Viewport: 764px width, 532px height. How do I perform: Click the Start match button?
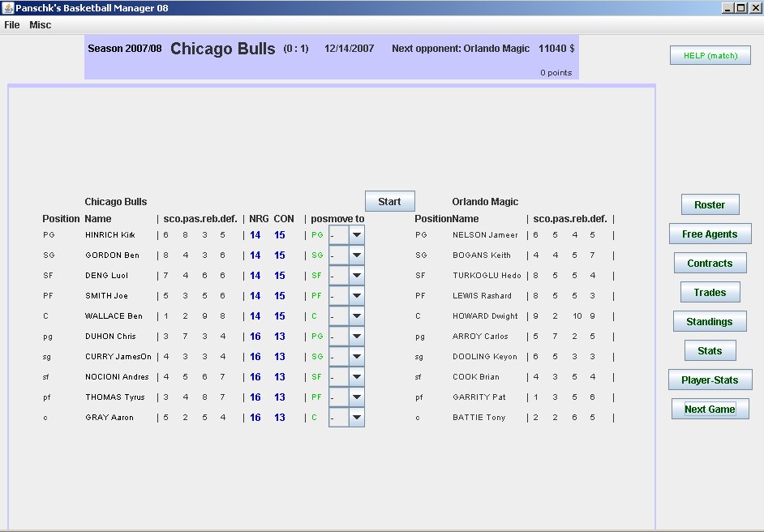click(390, 201)
